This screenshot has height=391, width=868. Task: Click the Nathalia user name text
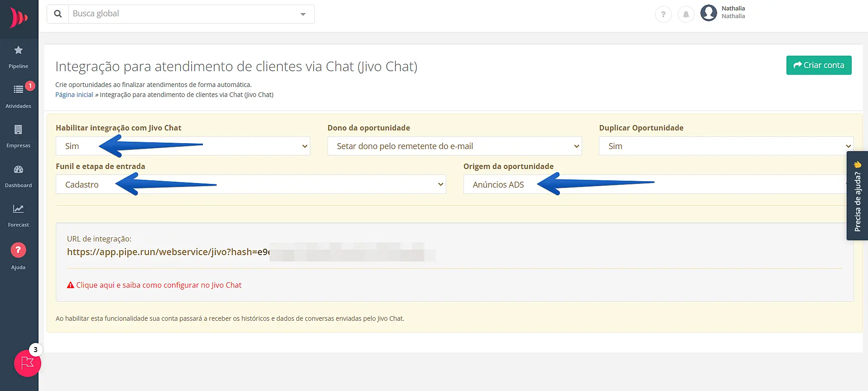coord(733,8)
